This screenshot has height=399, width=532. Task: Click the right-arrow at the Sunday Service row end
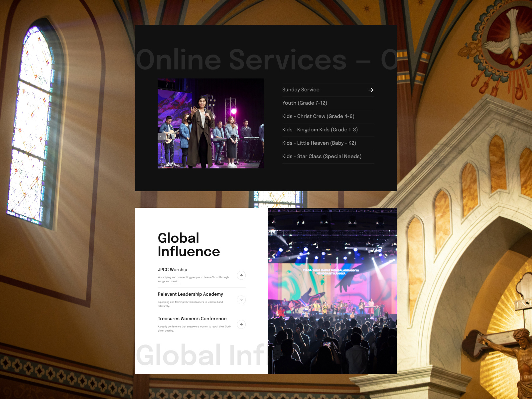370,90
